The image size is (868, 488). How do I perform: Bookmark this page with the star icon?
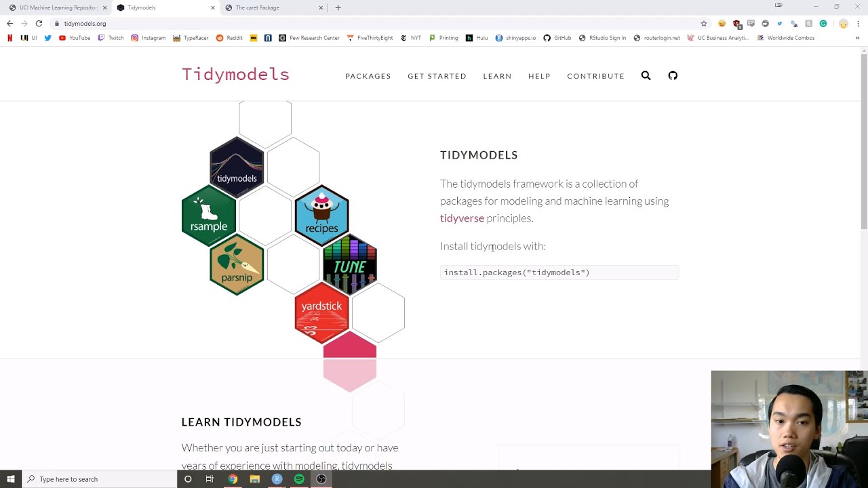(704, 23)
